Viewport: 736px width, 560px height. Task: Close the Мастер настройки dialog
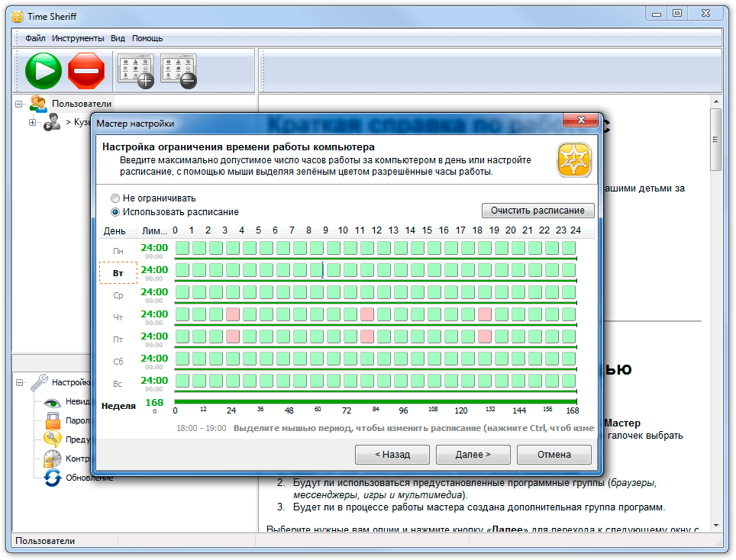coord(581,121)
